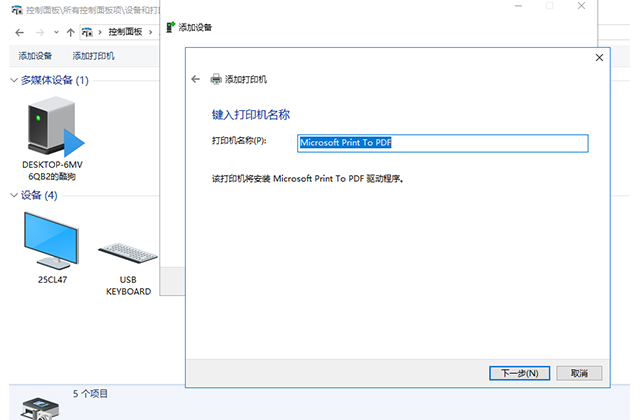Click the driver install note text
Image resolution: width=640 pixels, height=420 pixels.
pos(307,178)
